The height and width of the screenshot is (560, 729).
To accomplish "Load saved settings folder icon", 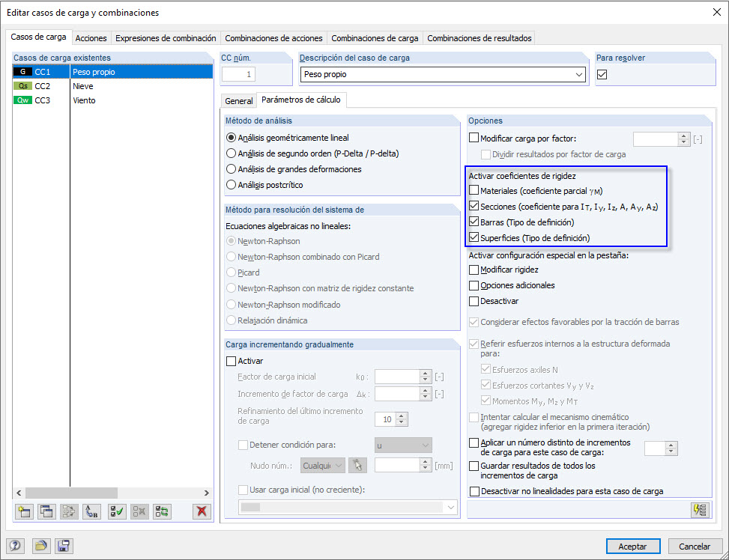I will coord(41,546).
